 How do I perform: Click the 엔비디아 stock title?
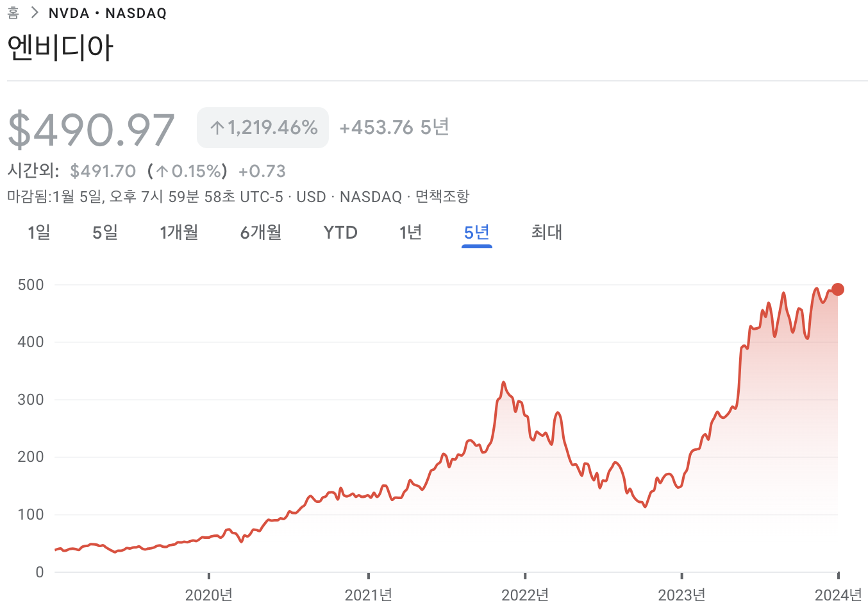coord(60,46)
